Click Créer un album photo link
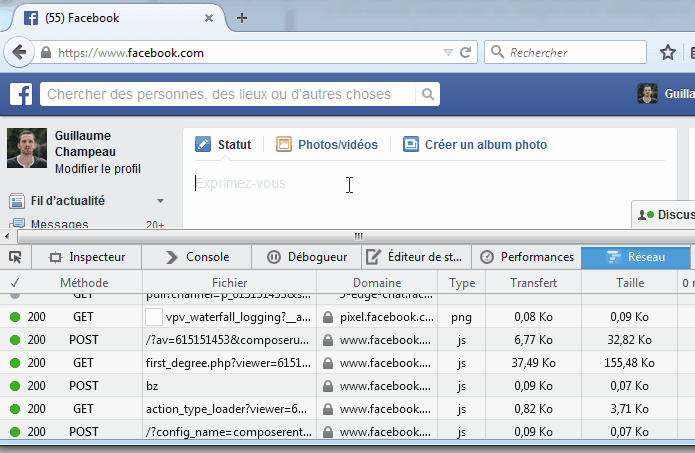This screenshot has height=453, width=695. (x=486, y=144)
